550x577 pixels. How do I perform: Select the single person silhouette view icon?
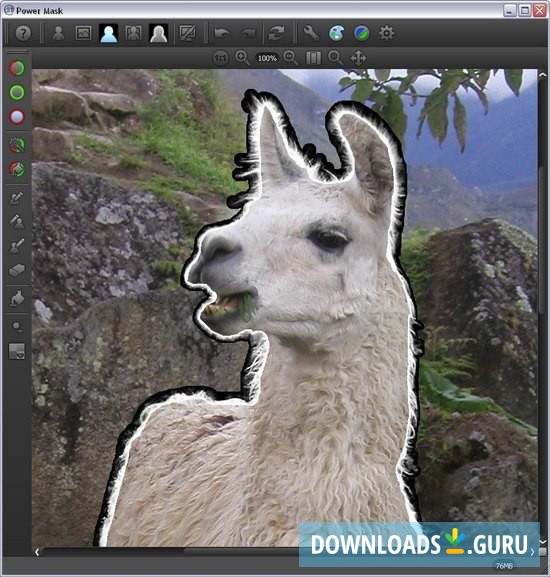[x=58, y=33]
